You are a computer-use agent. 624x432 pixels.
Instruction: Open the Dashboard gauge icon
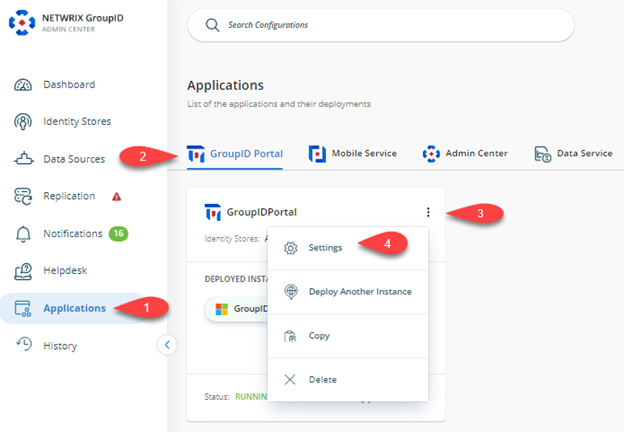click(x=23, y=85)
